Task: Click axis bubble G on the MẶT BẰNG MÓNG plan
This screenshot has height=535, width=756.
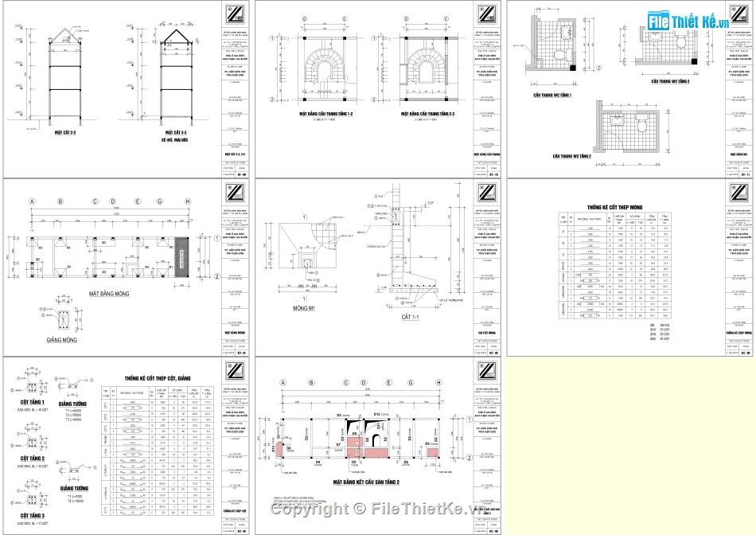Action: (x=160, y=201)
